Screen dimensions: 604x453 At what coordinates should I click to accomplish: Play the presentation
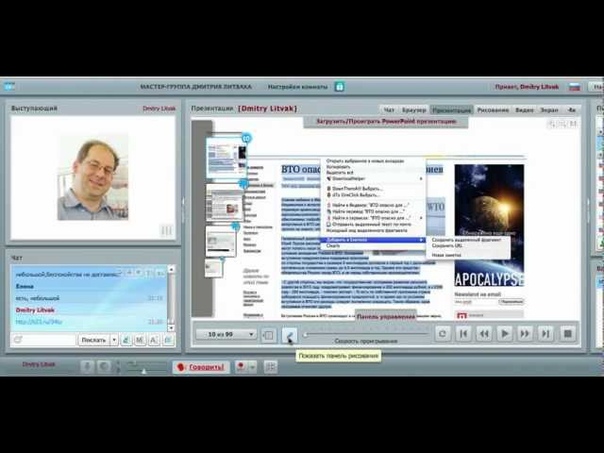(x=504, y=334)
